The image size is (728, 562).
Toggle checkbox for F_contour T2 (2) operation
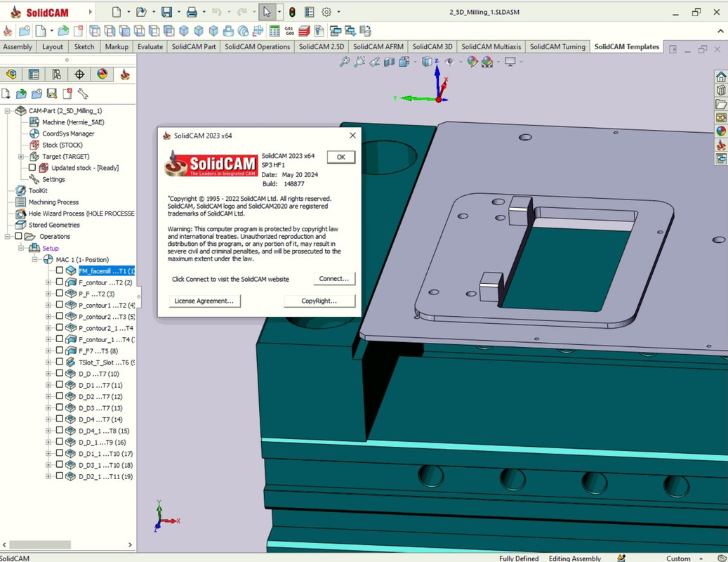pyautogui.click(x=60, y=282)
